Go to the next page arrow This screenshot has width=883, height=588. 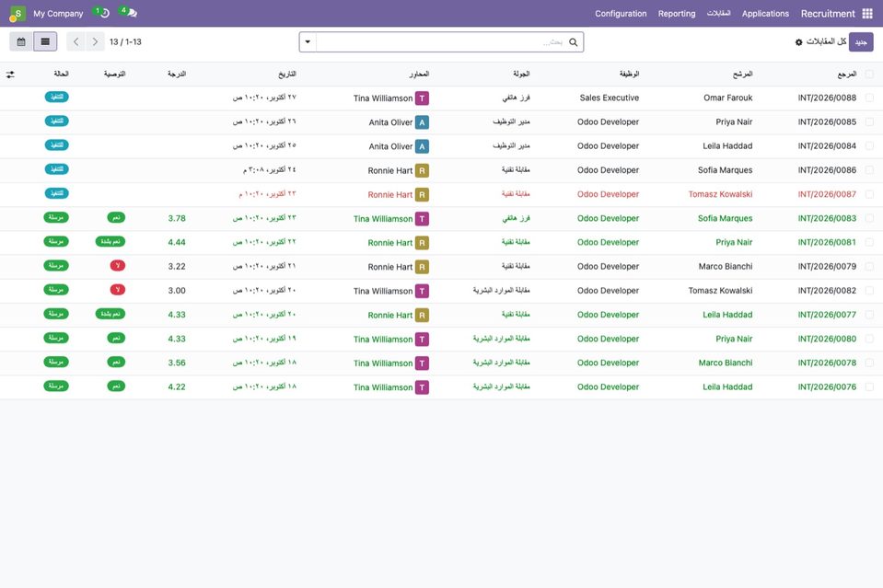point(95,41)
